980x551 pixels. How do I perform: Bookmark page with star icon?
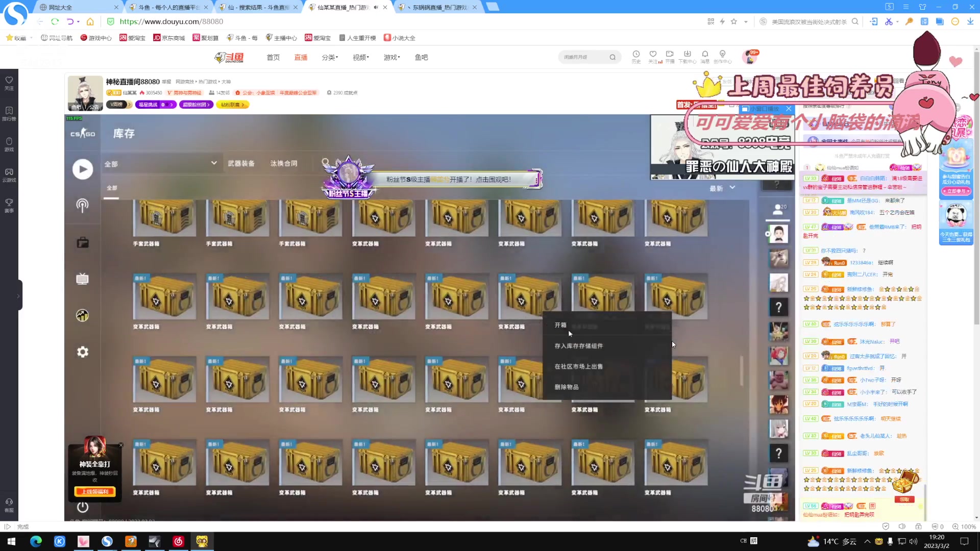[733, 21]
